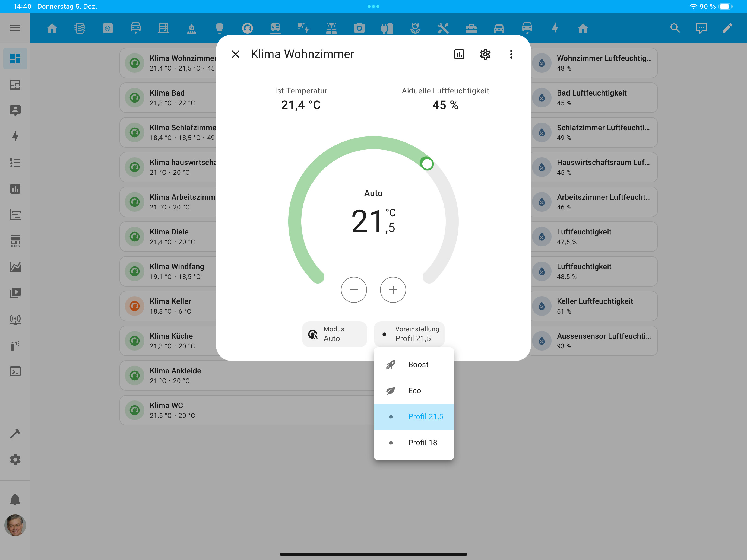Open the settings gear in Klima Wohnzimmer dialog
The height and width of the screenshot is (560, 747).
click(485, 54)
